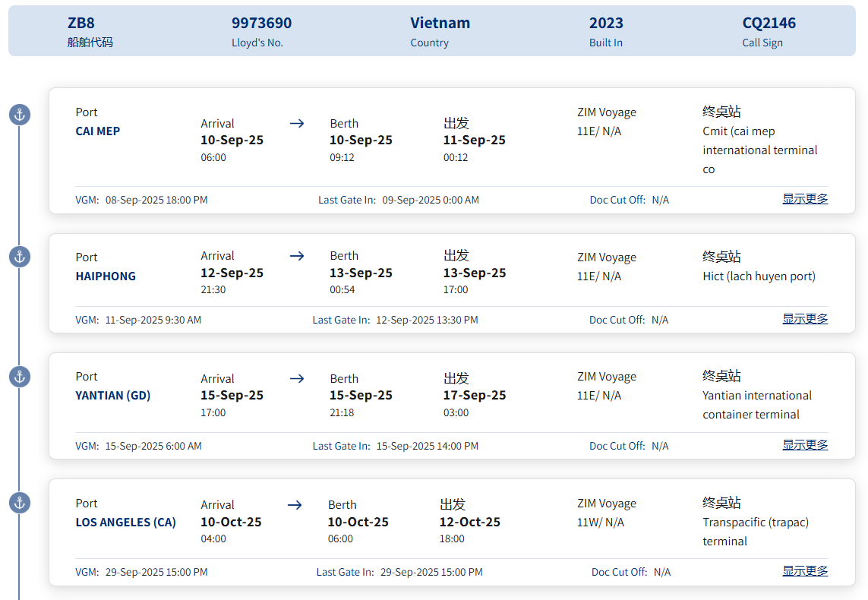
Task: Click the Lloyd's No. 9973690 value
Action: point(261,23)
